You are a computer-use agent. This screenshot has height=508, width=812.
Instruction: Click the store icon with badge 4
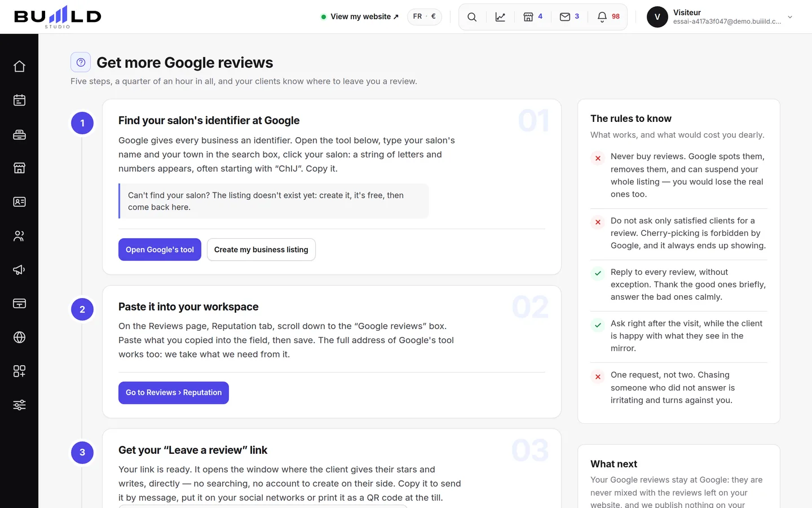coord(533,17)
